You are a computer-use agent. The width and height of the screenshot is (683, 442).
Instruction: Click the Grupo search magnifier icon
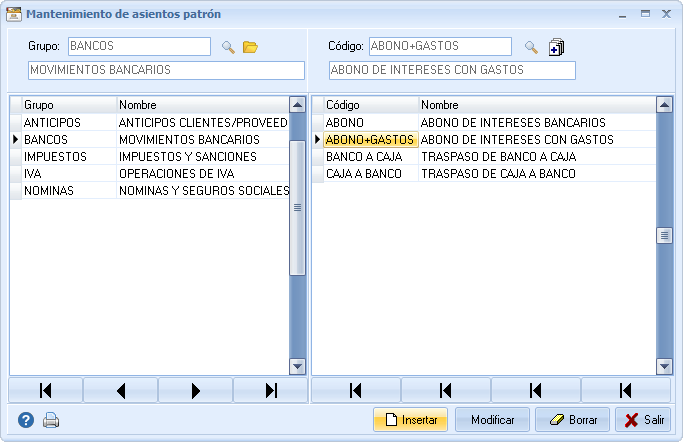tap(228, 47)
